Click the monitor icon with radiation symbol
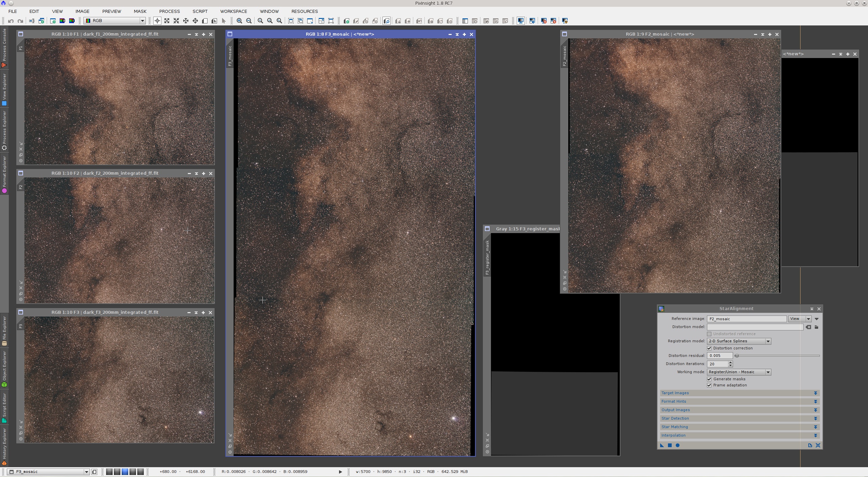Image resolution: width=868 pixels, height=477 pixels. 565,21
